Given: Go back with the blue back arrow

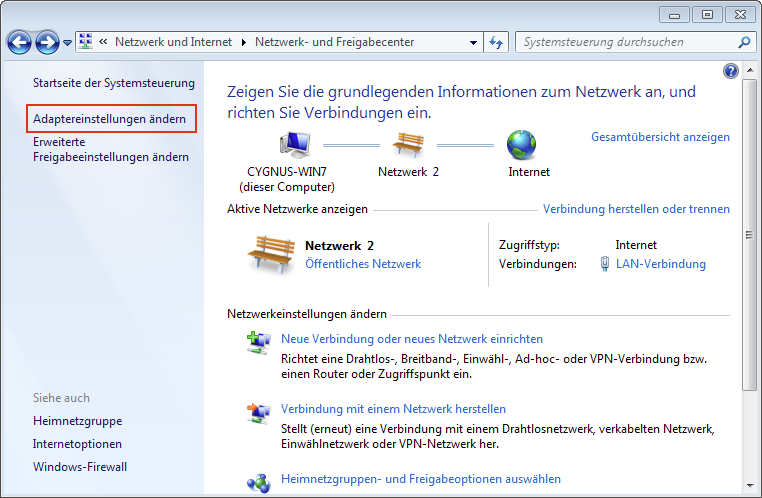Looking at the screenshot, I should pos(19,43).
